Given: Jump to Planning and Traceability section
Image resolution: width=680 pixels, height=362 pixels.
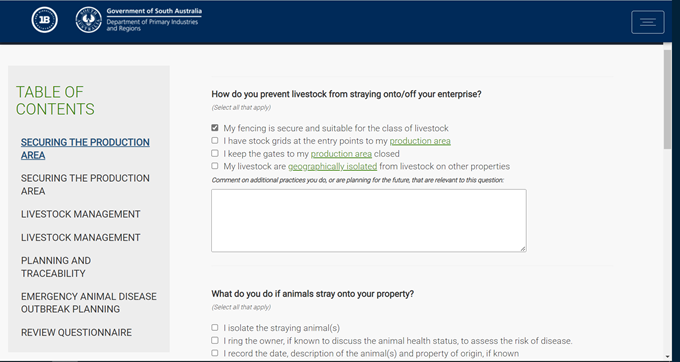Looking at the screenshot, I should 56,267.
